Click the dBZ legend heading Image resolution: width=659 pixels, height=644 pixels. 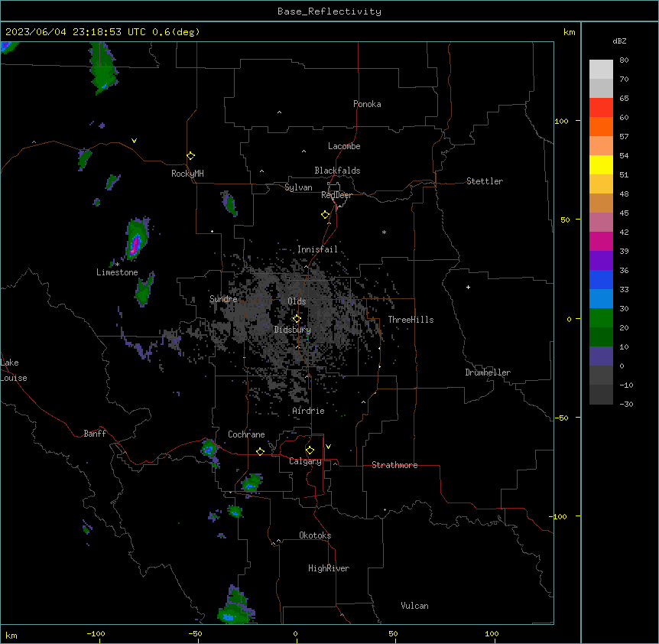(619, 41)
